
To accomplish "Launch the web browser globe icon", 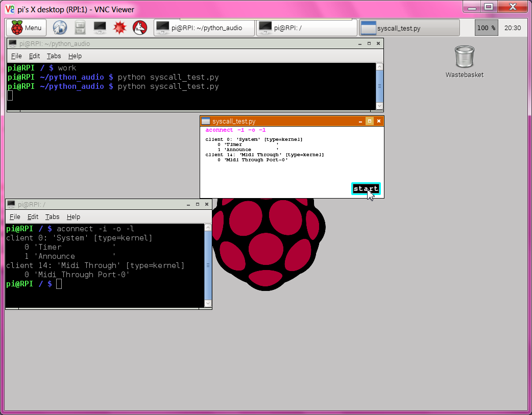I will (x=60, y=28).
